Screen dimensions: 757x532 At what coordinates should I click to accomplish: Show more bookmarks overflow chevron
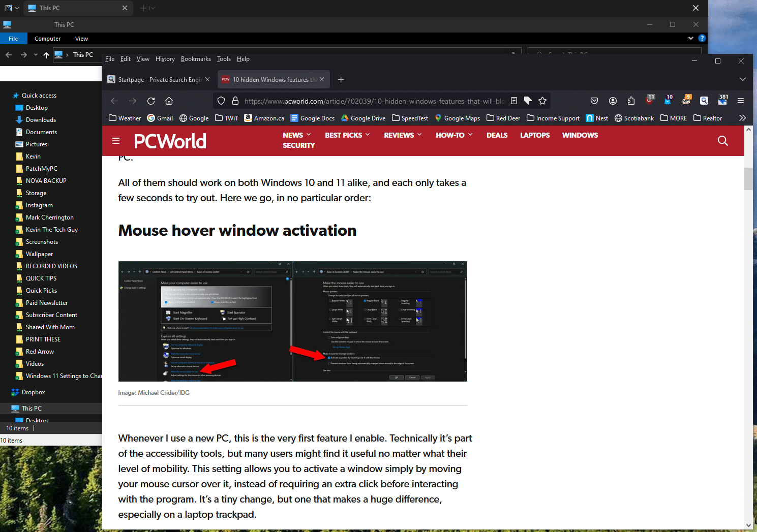(742, 118)
